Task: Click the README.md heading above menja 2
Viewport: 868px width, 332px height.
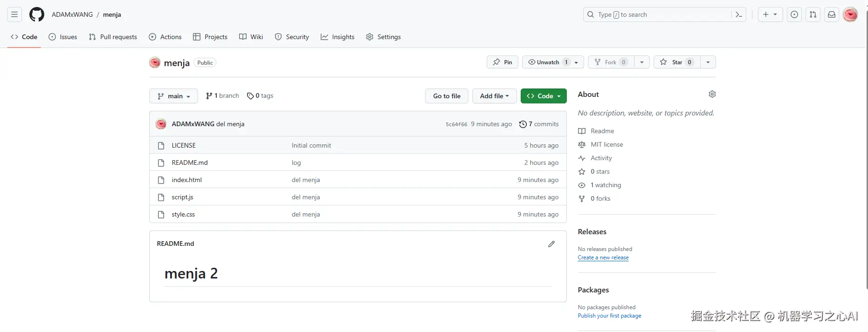Action: point(175,244)
